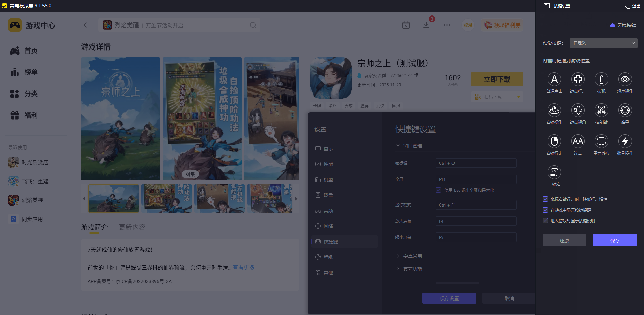Click the 音频 audio settings icon

(x=318, y=210)
